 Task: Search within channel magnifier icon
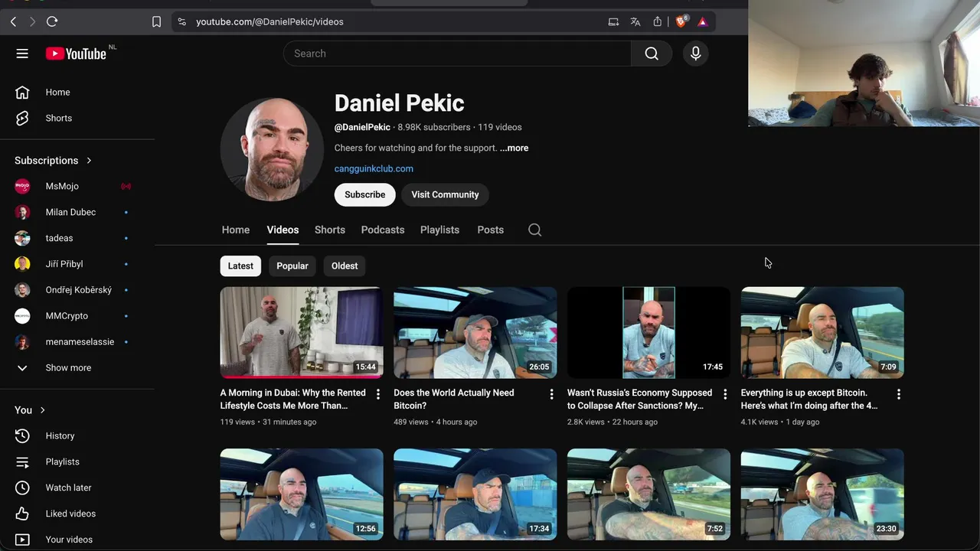[534, 230]
